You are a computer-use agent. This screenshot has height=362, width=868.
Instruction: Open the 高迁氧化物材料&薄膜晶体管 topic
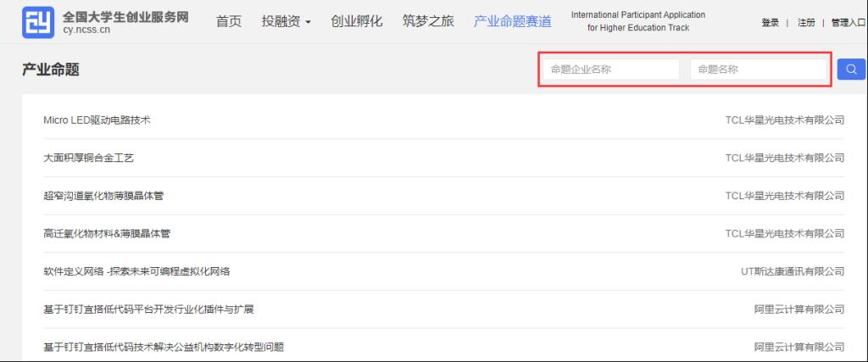[x=107, y=234]
